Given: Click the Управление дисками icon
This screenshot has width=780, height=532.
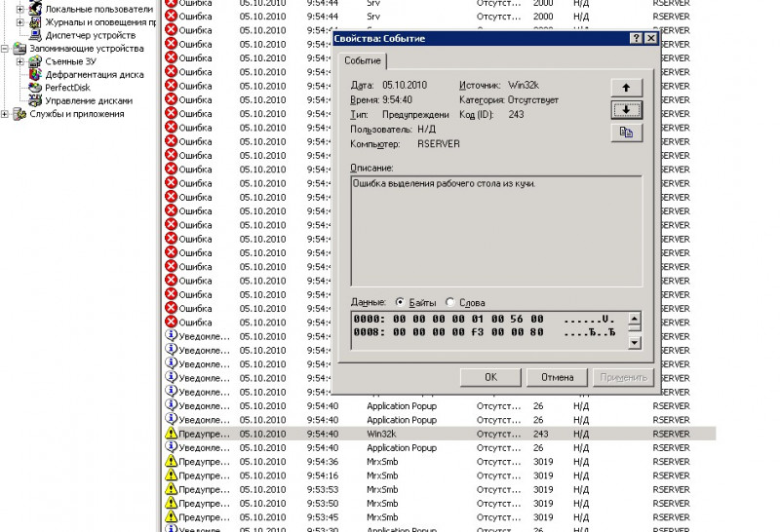Looking at the screenshot, I should tap(35, 100).
